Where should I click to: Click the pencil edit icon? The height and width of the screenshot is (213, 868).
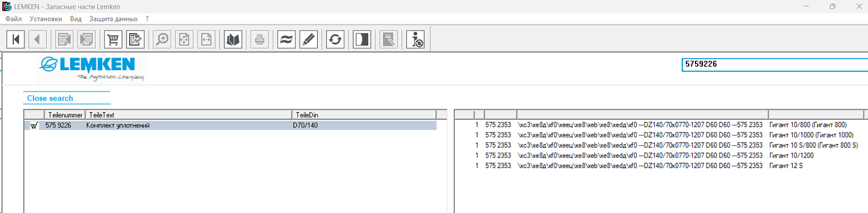click(x=308, y=39)
